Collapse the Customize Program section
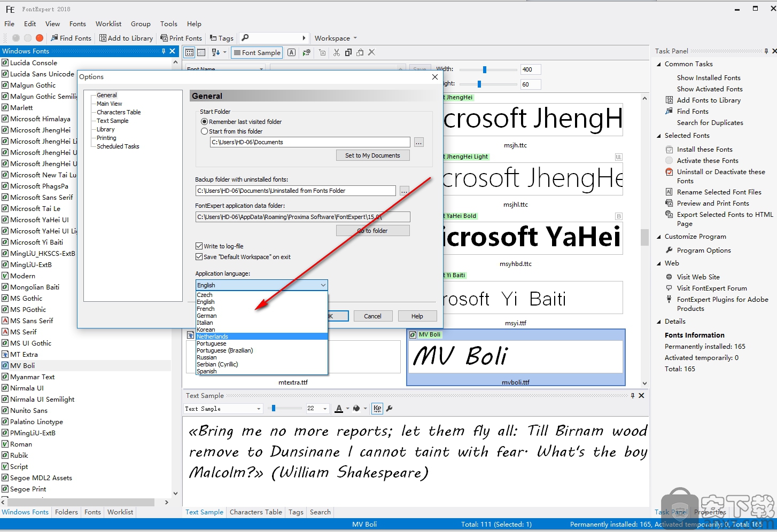Viewport: 777px width, 532px height. (x=659, y=237)
